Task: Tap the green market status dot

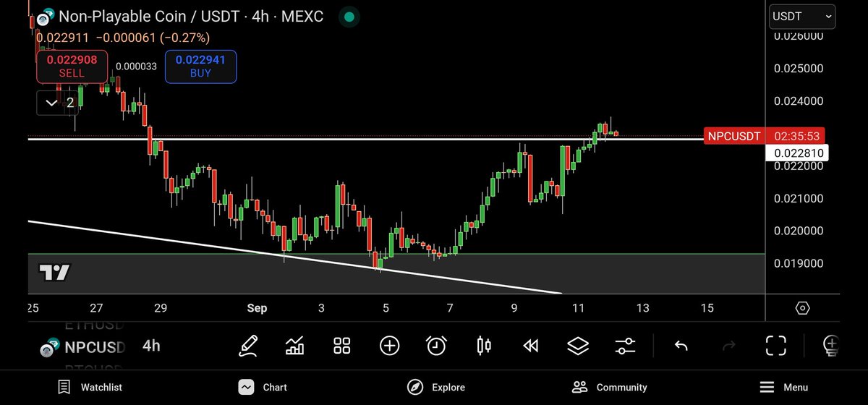Action: (x=349, y=16)
